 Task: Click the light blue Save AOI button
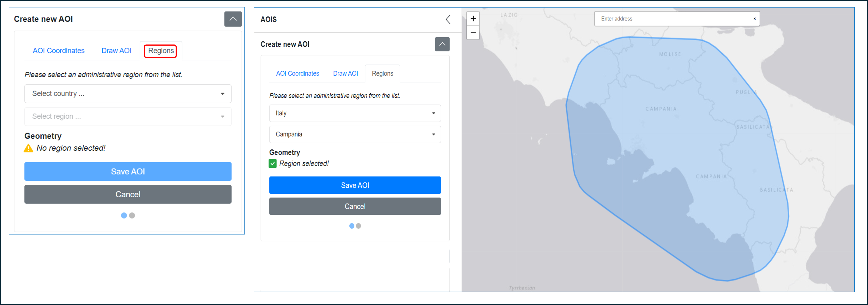click(x=128, y=171)
